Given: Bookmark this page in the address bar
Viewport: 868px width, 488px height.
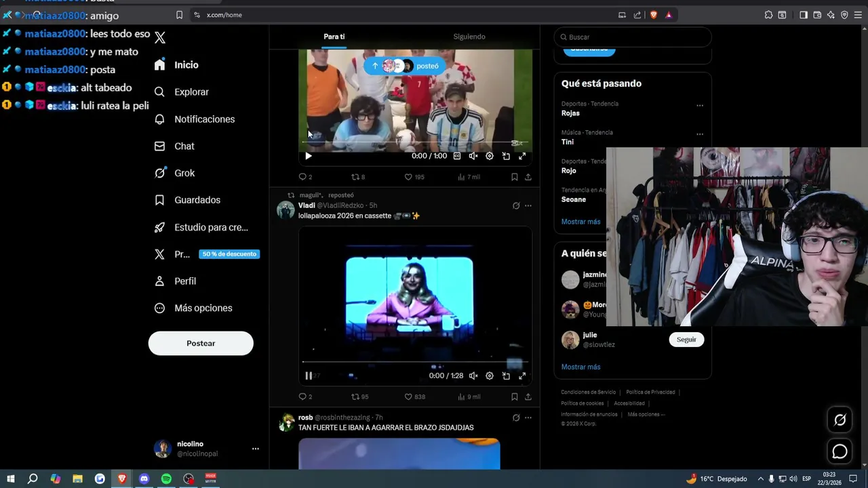Looking at the screenshot, I should (179, 15).
